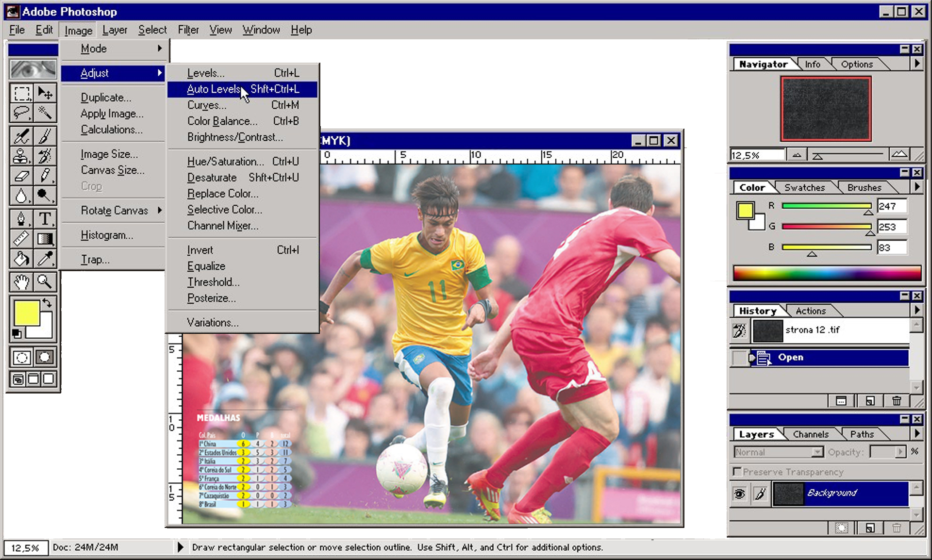Viewport: 932px width, 560px height.
Task: Select the Lasso tool
Action: click(22, 113)
